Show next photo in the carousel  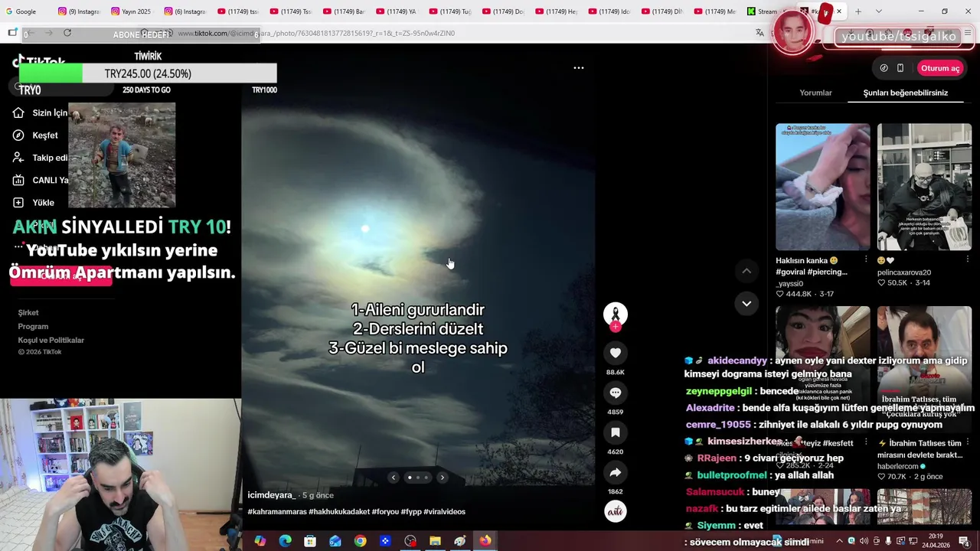click(442, 478)
